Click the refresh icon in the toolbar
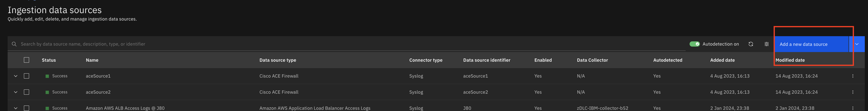Image resolution: width=868 pixels, height=111 pixels. (x=751, y=44)
